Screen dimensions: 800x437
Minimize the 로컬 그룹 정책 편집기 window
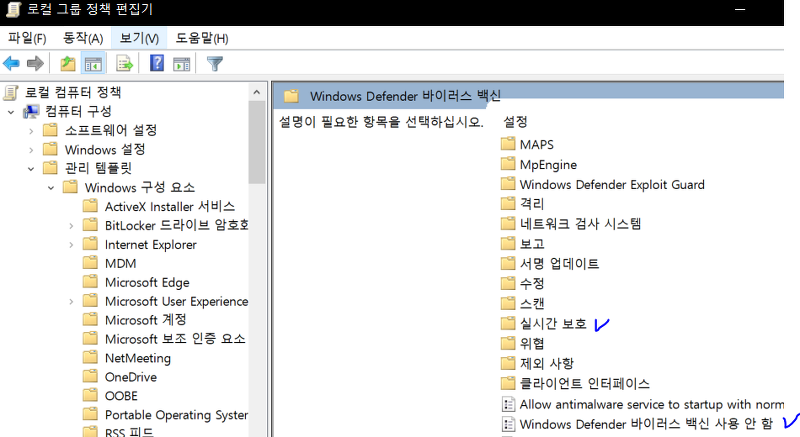(x=740, y=10)
